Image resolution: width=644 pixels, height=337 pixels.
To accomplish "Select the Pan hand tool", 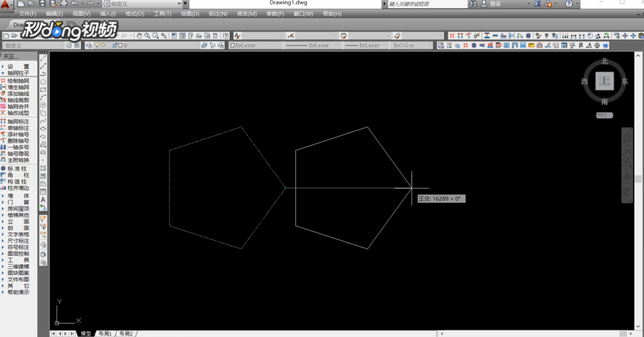I will pyautogui.click(x=139, y=36).
